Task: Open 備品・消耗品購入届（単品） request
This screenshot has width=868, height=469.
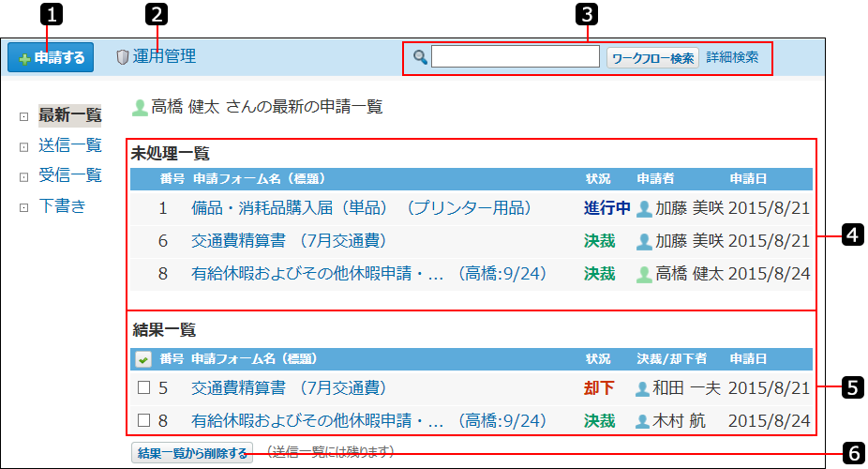Action: (361, 208)
